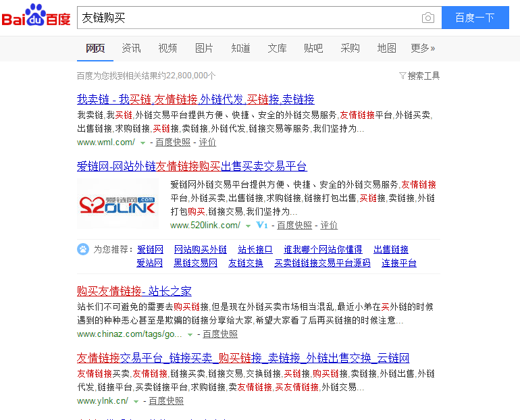Open the 我卖链 result title
This screenshot has height=420, width=520.
196,99
